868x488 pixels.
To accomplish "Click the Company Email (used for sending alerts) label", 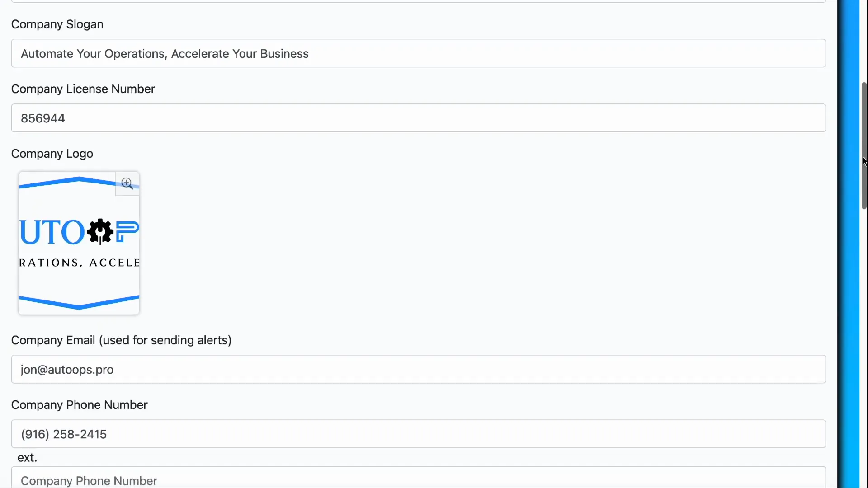I will click(121, 340).
